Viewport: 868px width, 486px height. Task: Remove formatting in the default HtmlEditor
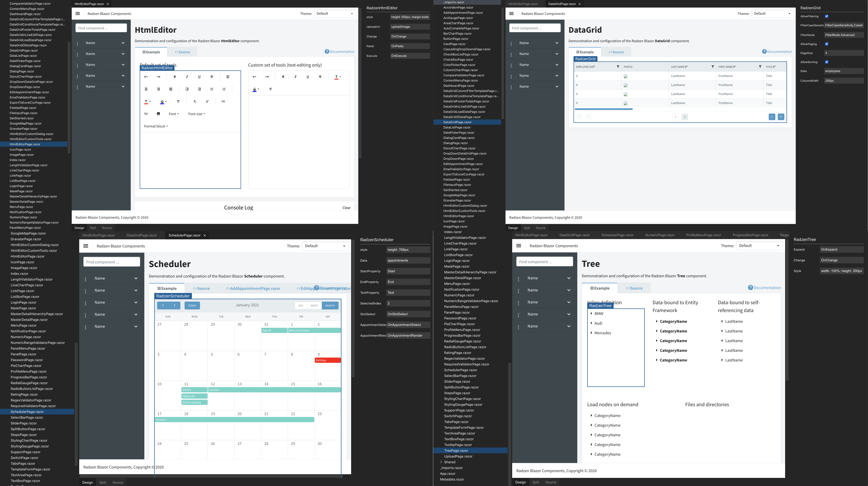178,101
